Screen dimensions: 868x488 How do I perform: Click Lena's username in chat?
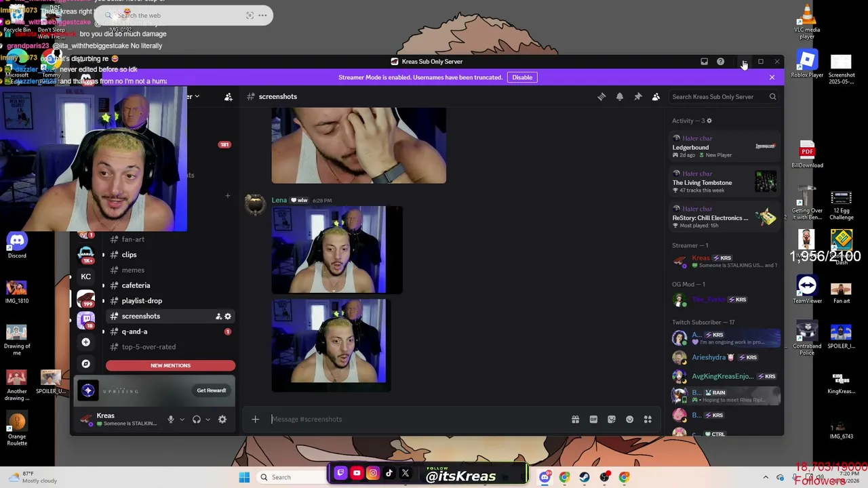tap(279, 201)
